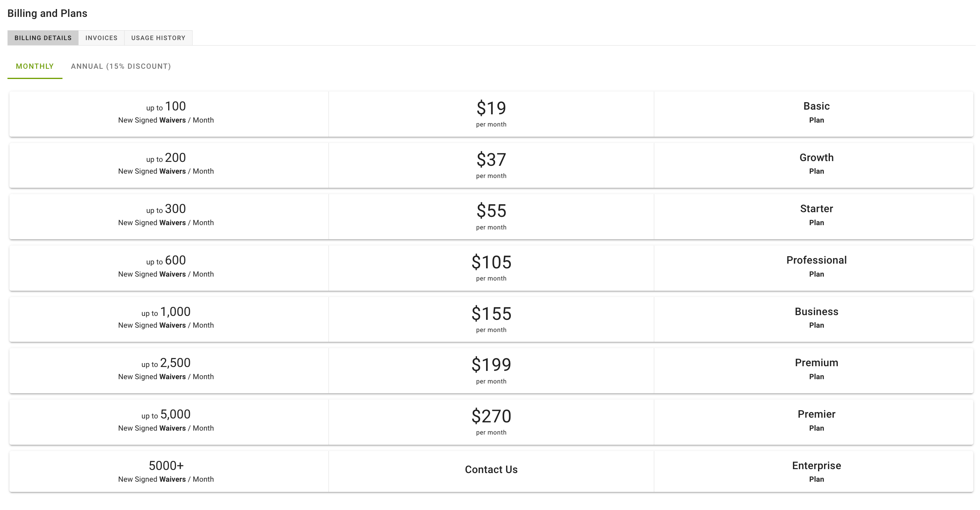
Task: Select the Monthly billing tab
Action: 35,66
